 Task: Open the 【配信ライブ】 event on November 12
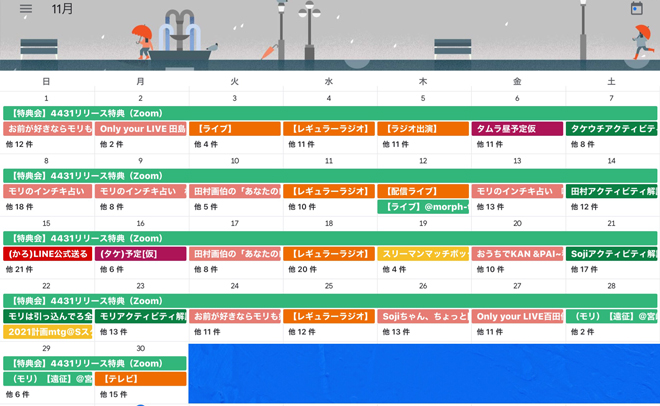423,191
